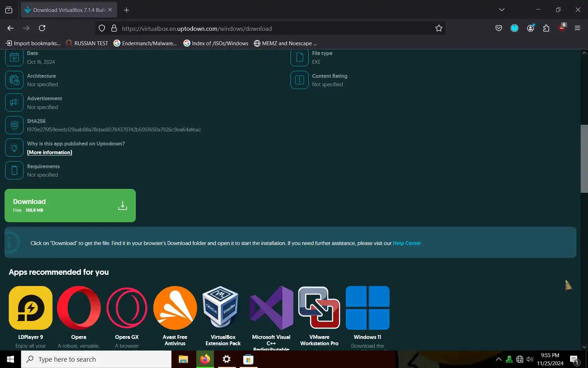The width and height of the screenshot is (588, 368).
Task: Open Avast Free Antivirus app icon
Action: (175, 308)
